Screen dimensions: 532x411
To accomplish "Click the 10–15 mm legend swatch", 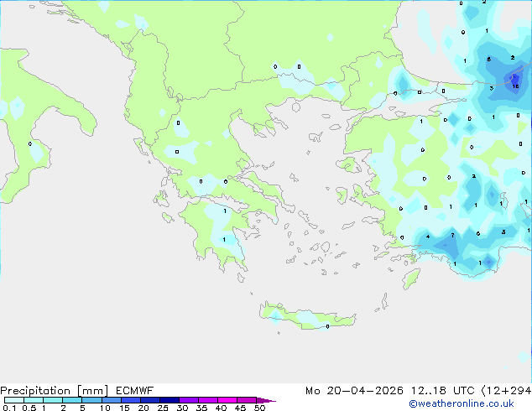I will tap(111, 400).
